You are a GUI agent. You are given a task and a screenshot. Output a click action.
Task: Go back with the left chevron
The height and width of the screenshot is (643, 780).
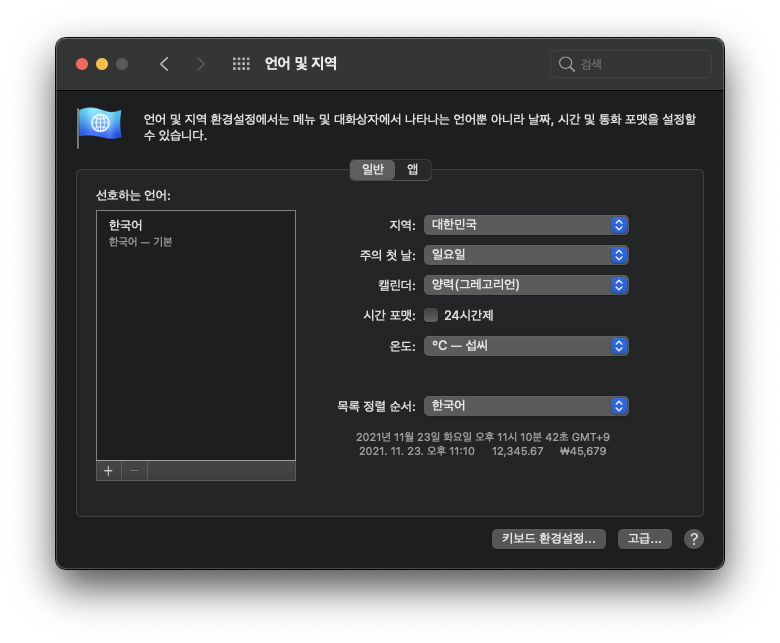tap(165, 64)
